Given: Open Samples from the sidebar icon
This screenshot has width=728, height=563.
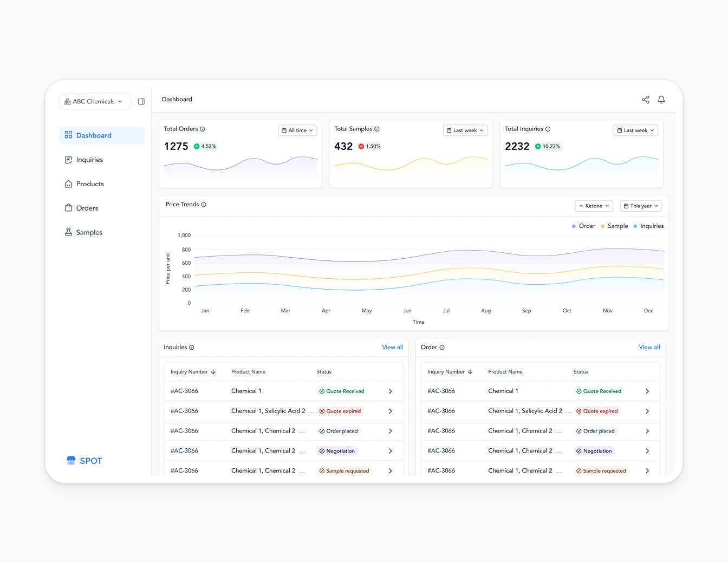Looking at the screenshot, I should [x=68, y=232].
